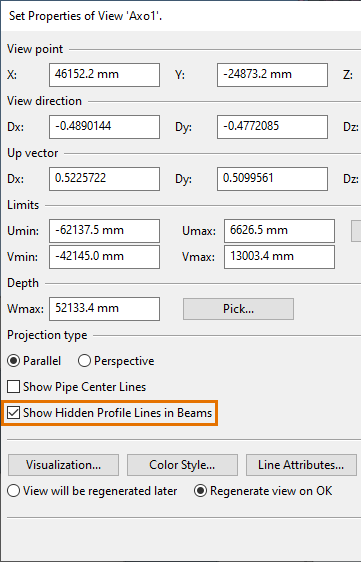
Task: Click the 'Depth' section label
Action: pyautogui.click(x=23, y=283)
